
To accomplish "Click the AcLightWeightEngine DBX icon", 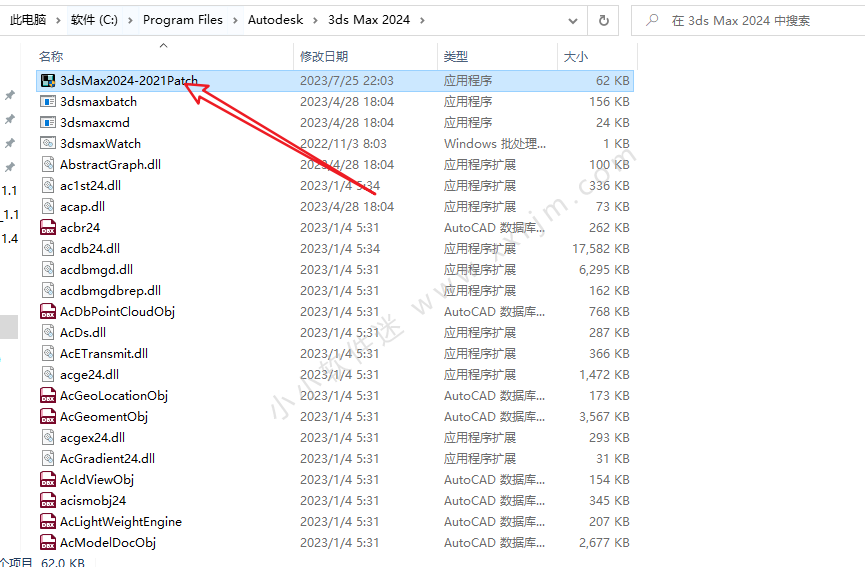I will (x=48, y=521).
